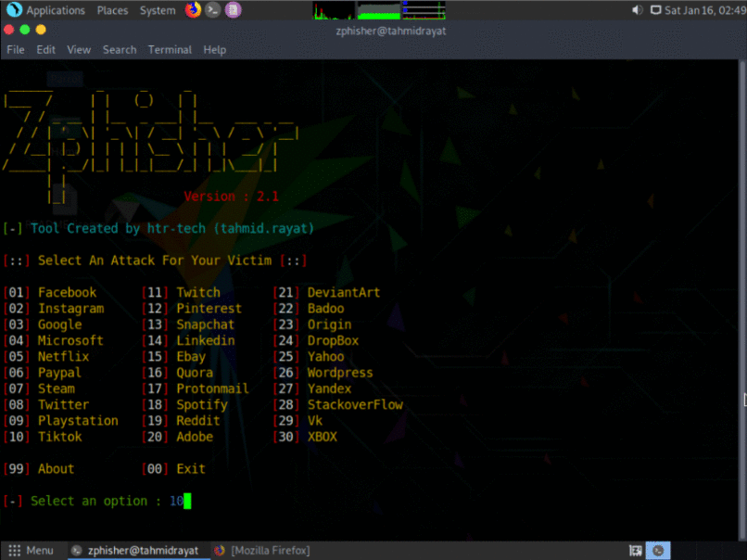Click the green window control dot
The height and width of the screenshot is (560, 747).
click(x=25, y=30)
